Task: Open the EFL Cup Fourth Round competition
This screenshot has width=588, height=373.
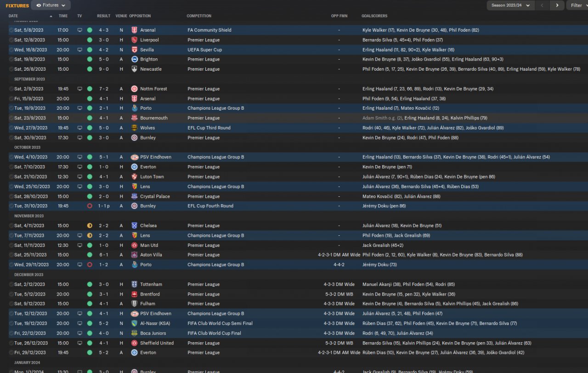Action: [210, 206]
